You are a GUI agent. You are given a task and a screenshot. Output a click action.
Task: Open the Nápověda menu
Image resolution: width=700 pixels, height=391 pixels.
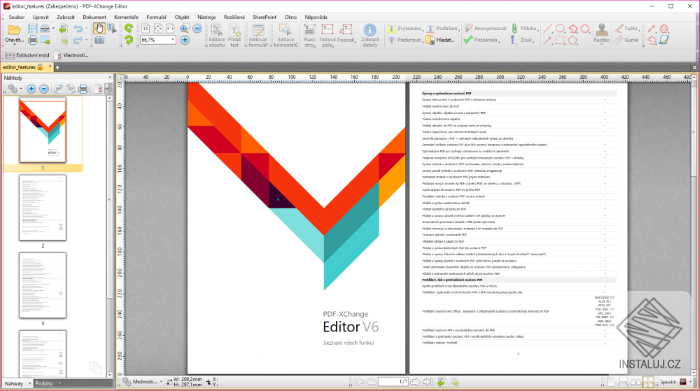(316, 17)
